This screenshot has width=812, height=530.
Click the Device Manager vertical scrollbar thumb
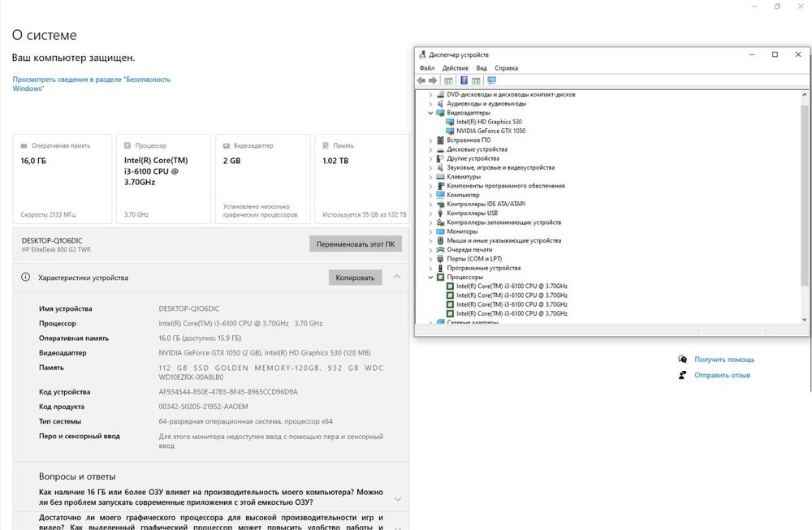click(804, 195)
